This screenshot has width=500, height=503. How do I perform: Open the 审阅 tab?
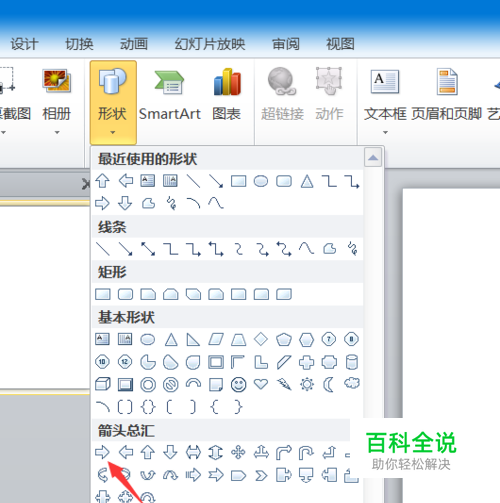286,44
